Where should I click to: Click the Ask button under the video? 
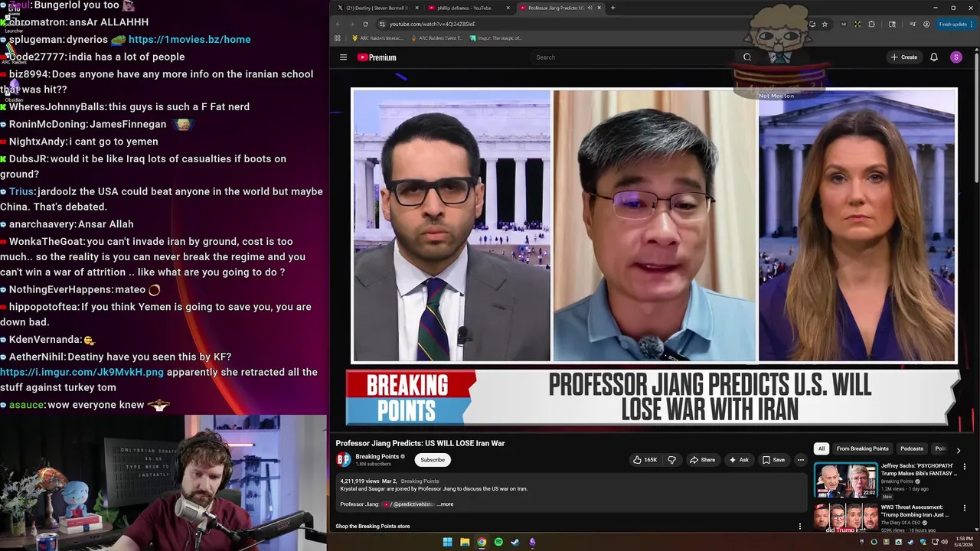(x=739, y=460)
